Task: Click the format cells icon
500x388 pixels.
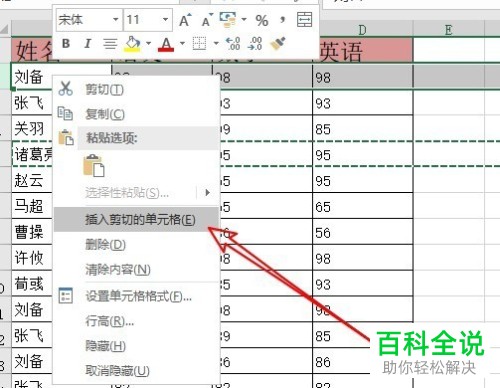Action: (65, 295)
